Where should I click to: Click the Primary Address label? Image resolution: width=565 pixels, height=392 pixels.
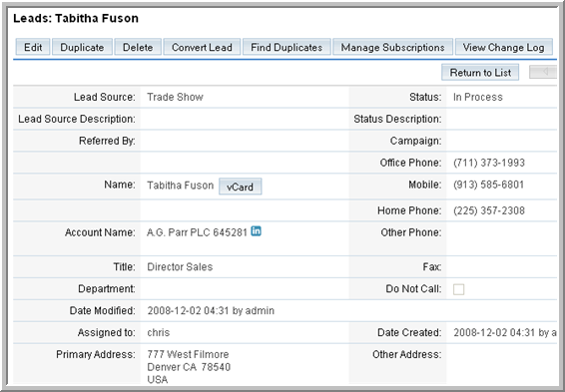coord(96,354)
